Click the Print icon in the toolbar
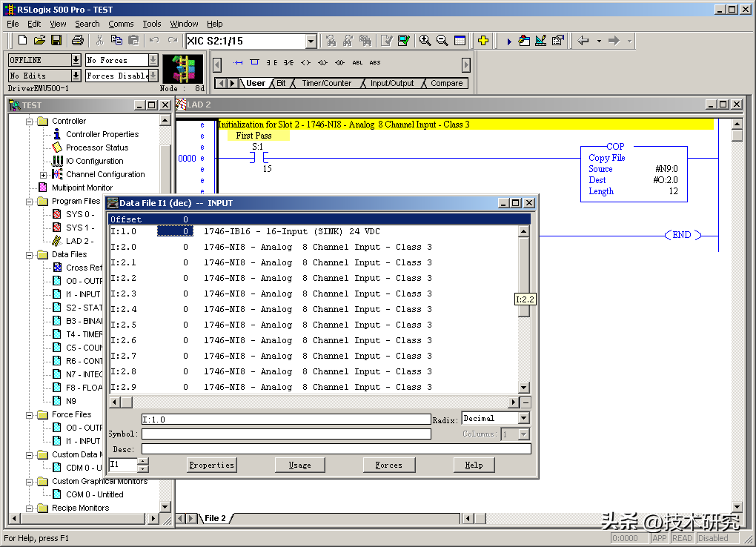The height and width of the screenshot is (547, 756). tap(77, 41)
